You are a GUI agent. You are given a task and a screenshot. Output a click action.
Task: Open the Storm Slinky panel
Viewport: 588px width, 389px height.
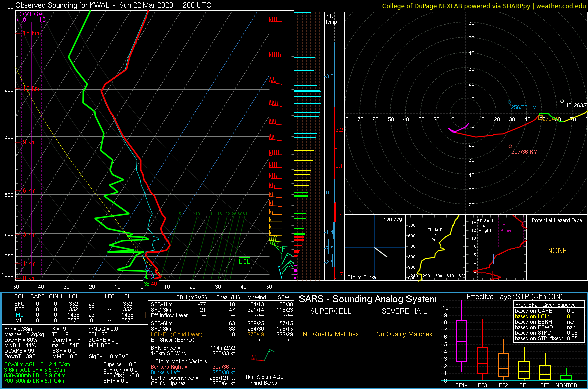point(374,247)
